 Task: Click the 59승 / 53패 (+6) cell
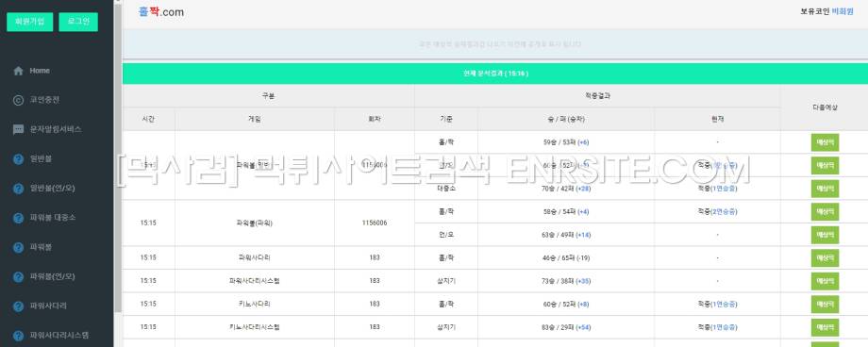click(x=566, y=142)
